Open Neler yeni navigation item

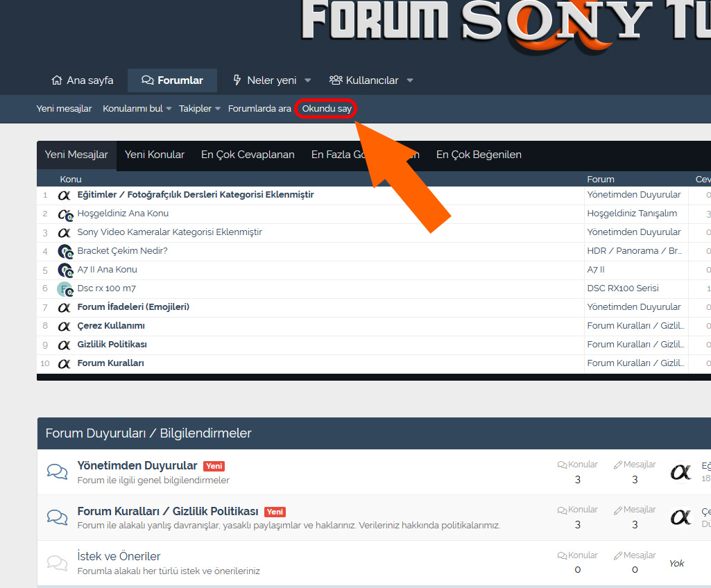pos(264,80)
